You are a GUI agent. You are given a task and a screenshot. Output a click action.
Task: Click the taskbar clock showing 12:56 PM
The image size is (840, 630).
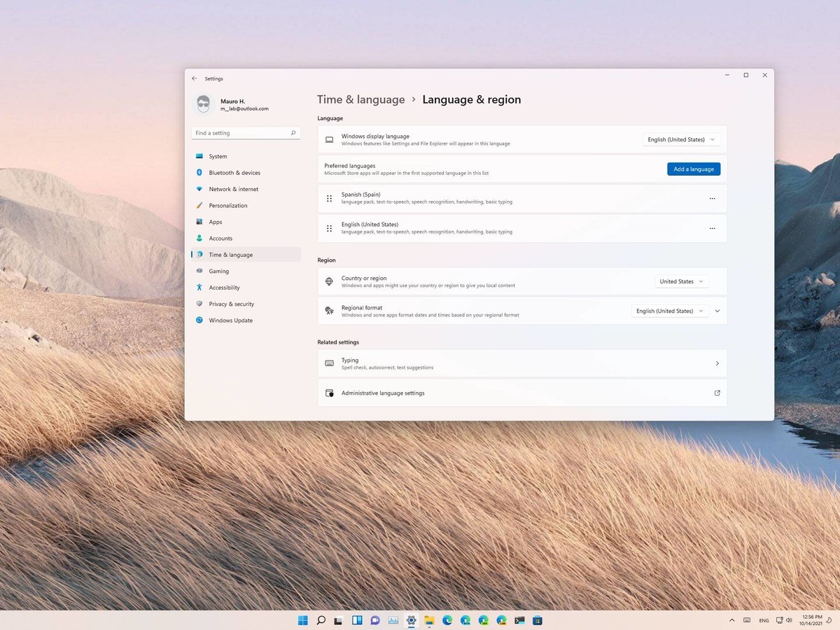[811, 620]
